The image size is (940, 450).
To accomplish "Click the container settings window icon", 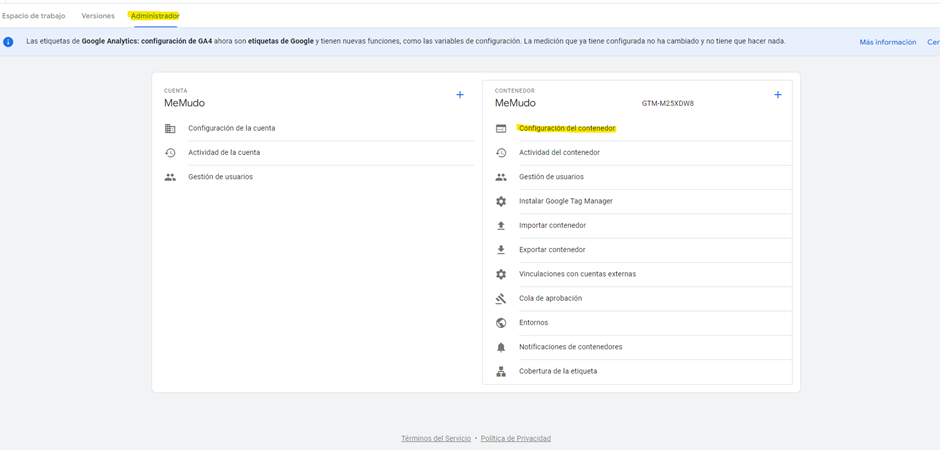I will (501, 128).
